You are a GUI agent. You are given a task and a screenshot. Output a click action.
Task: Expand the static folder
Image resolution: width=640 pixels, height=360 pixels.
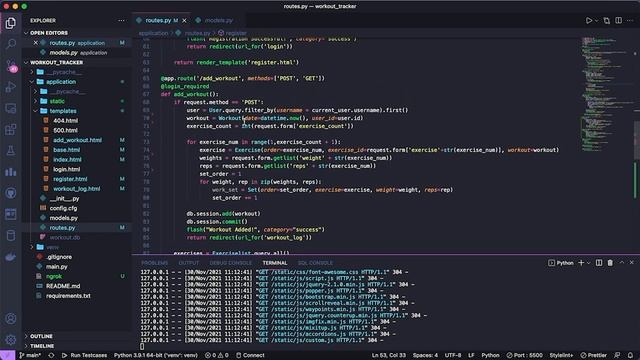36,101
